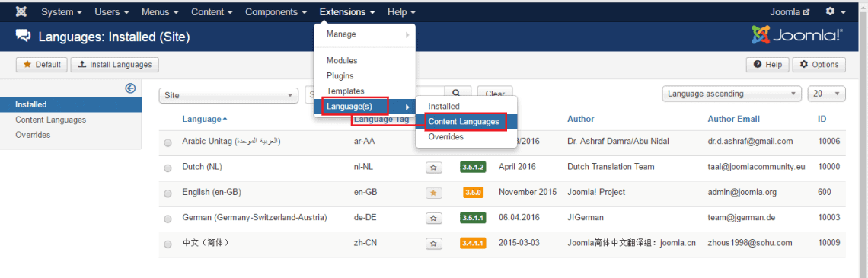Click the November 2015 date cell
The height and width of the screenshot is (278, 868).
528,192
